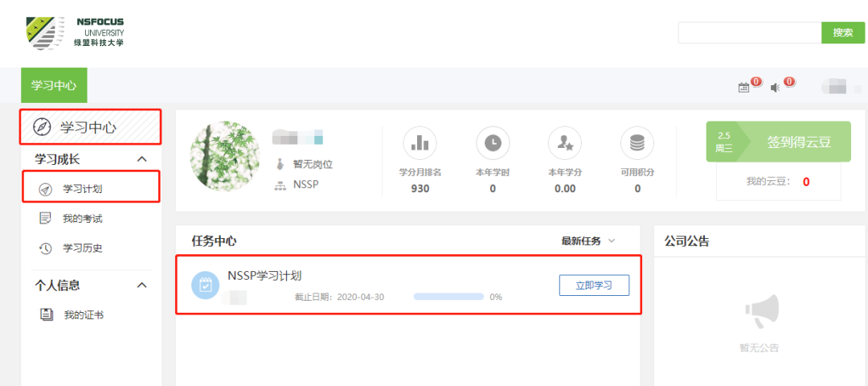This screenshot has height=386, width=868.
Task: Click the NSSP学习计划 progress bar
Action: pos(448,297)
